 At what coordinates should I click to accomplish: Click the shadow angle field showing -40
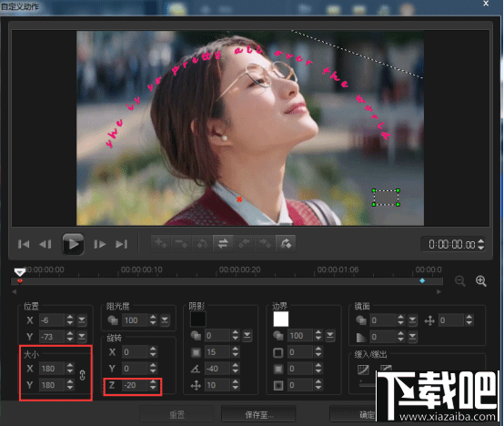pos(217,369)
